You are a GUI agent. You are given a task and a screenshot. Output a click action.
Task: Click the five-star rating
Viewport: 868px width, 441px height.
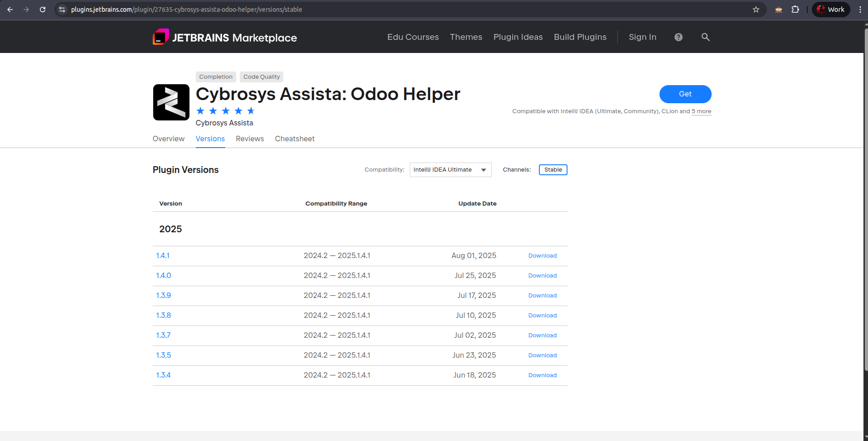[x=226, y=111]
